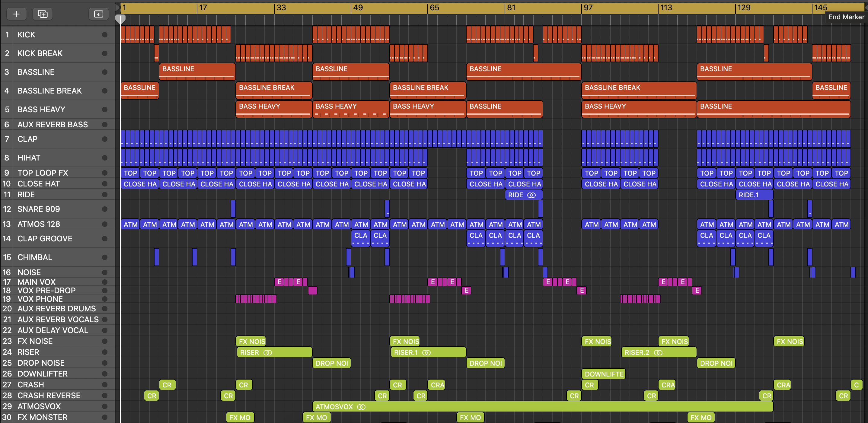Toggle the CLAP track status dot

coord(104,139)
